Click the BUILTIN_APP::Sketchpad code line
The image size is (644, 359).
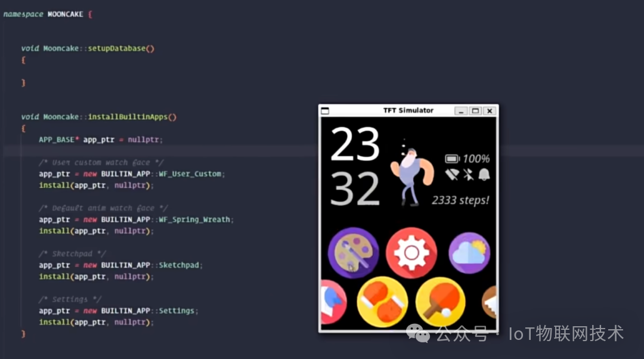point(120,265)
